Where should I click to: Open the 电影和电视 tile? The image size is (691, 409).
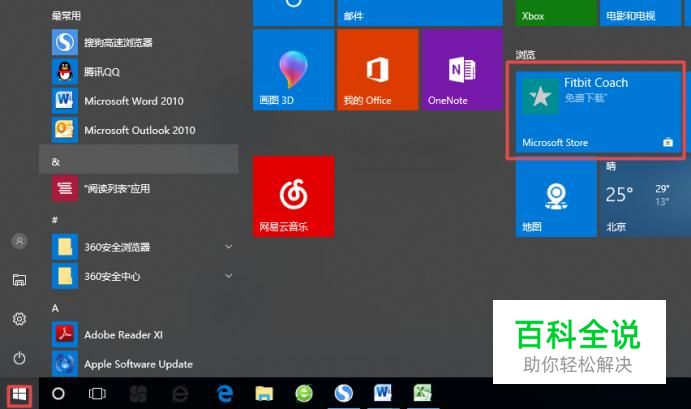point(641,13)
